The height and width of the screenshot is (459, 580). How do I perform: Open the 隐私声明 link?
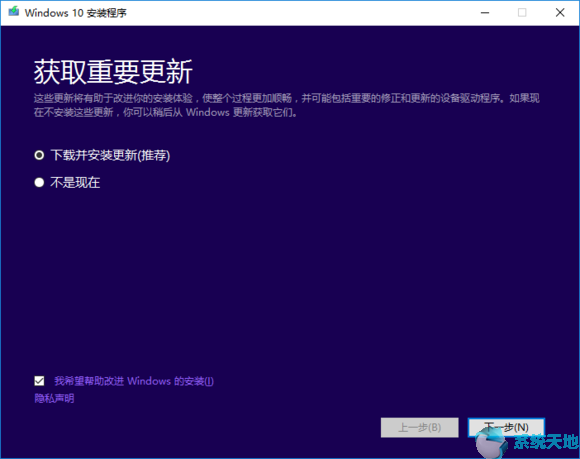click(x=54, y=398)
